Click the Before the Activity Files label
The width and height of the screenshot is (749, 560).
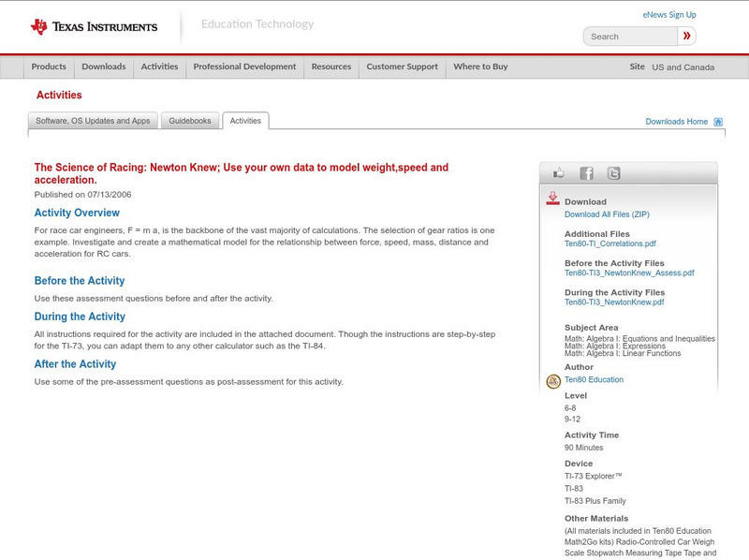pyautogui.click(x=614, y=263)
